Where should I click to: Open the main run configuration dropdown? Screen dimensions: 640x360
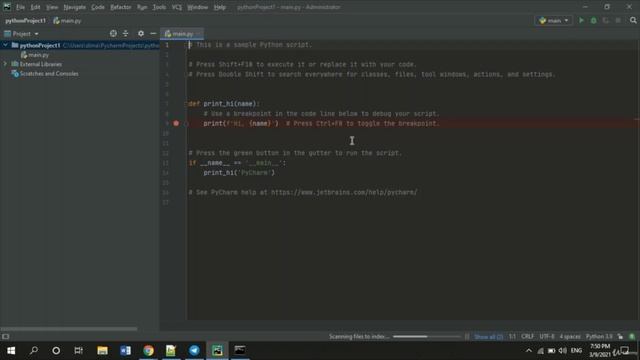(x=553, y=20)
